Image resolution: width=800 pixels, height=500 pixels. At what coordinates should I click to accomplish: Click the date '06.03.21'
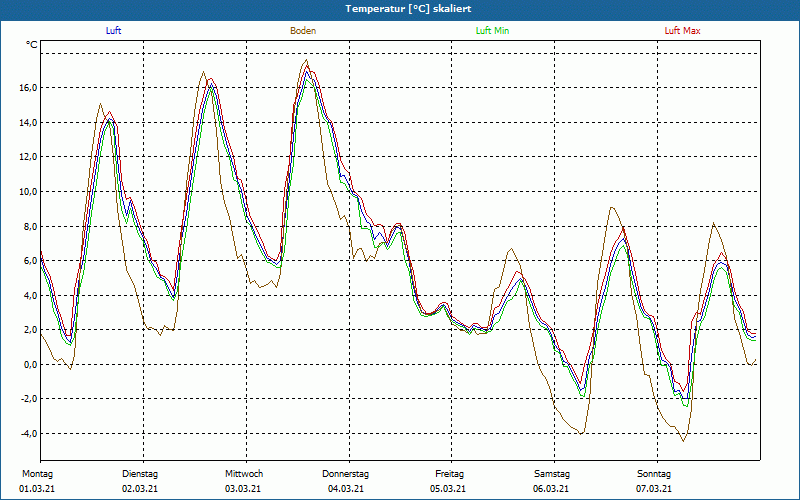[x=551, y=489]
